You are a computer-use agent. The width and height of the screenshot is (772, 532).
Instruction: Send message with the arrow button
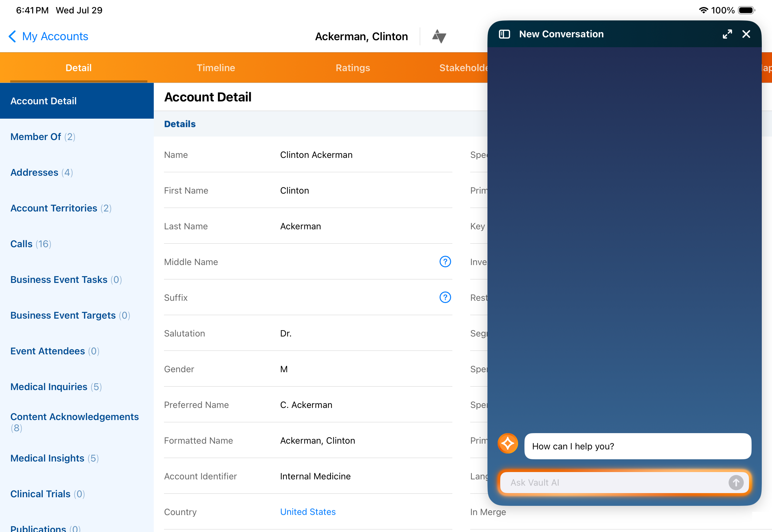[736, 482]
